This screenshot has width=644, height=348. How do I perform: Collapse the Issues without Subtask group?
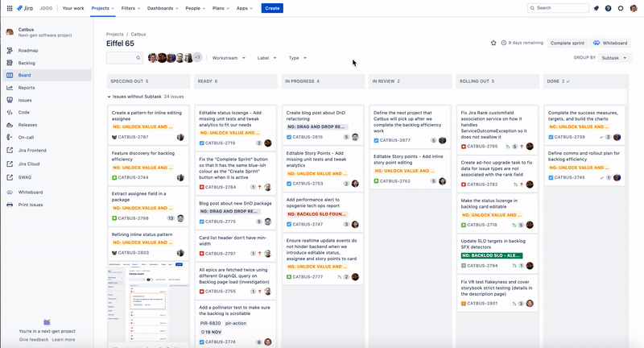109,97
